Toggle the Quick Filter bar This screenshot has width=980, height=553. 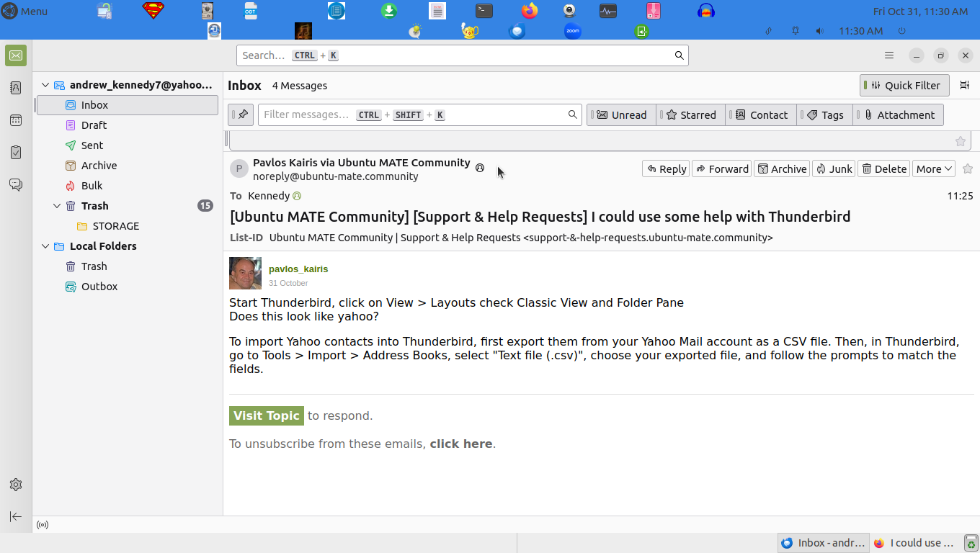click(905, 85)
